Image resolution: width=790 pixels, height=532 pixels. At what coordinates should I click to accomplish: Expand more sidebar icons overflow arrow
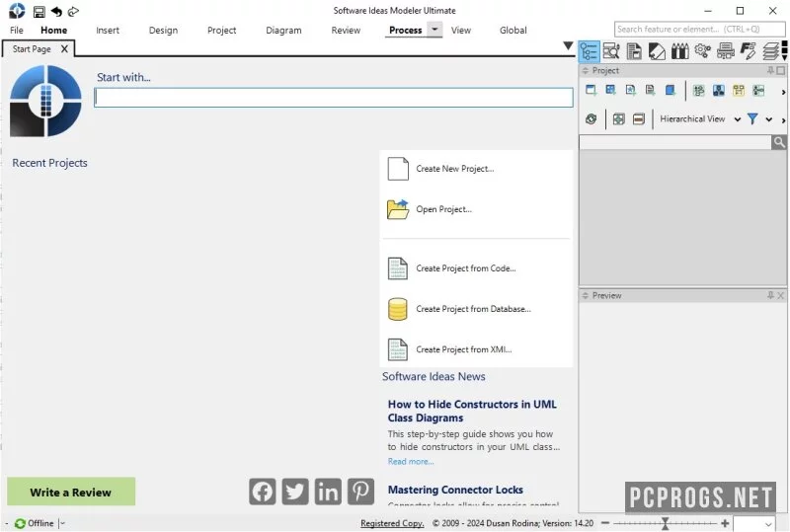point(784,51)
